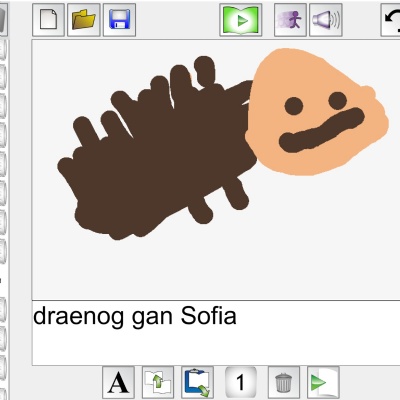400x400 pixels.
Task: Create a new blank story page
Action: point(48,20)
